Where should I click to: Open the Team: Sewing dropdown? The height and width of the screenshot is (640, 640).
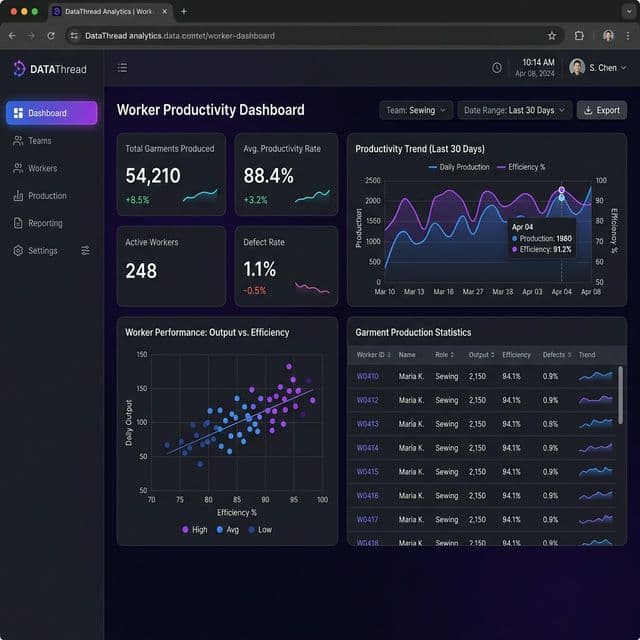point(416,110)
